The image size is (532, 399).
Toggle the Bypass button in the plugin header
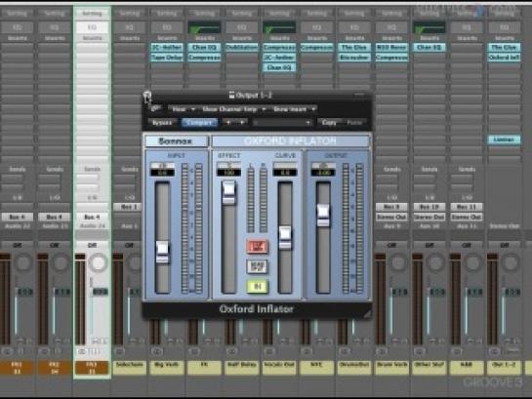click(162, 122)
